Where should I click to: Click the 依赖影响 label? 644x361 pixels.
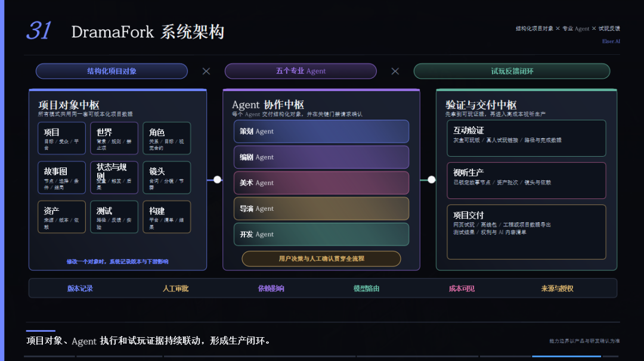(271, 288)
